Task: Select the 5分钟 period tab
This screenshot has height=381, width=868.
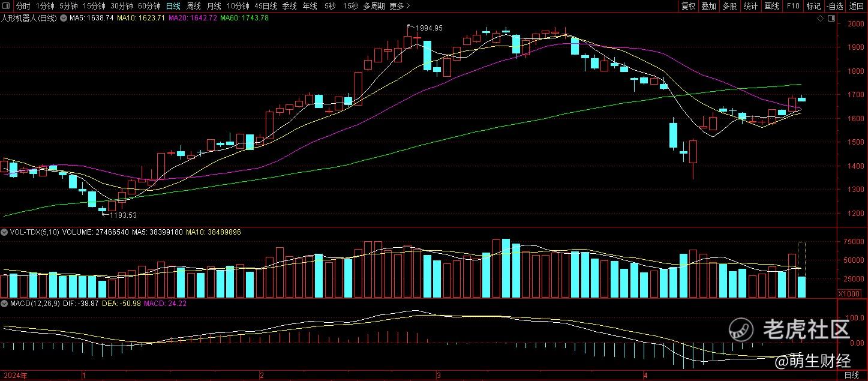Action: [x=68, y=6]
